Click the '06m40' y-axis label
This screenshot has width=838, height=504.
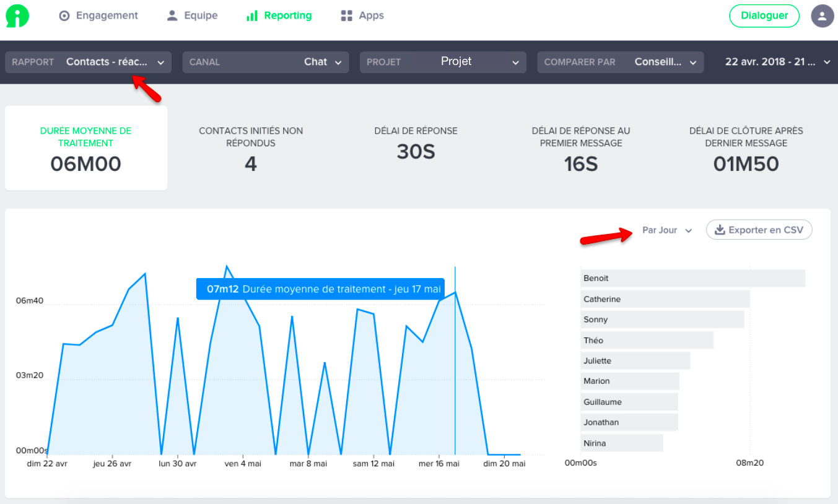[30, 301]
